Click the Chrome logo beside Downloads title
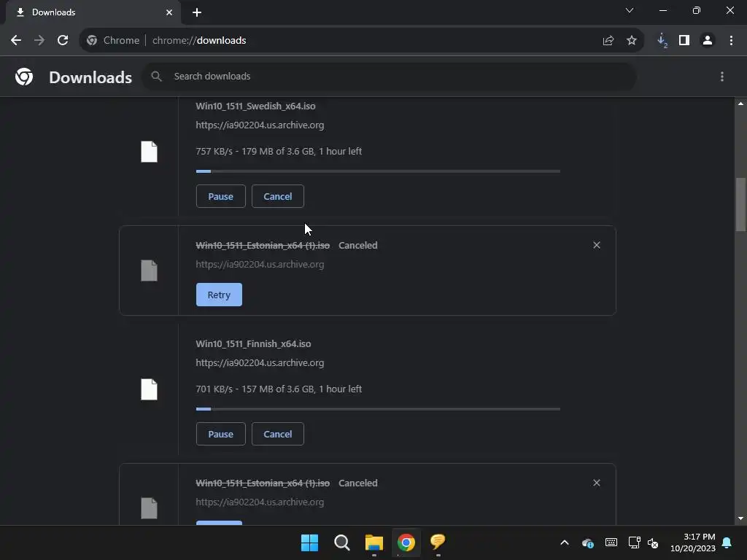The width and height of the screenshot is (747, 560). coord(24,77)
